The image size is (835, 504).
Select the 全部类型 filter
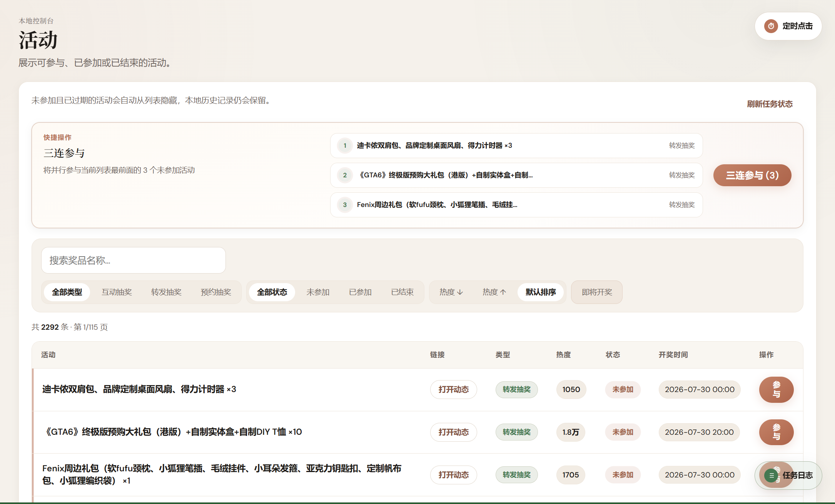coord(67,292)
